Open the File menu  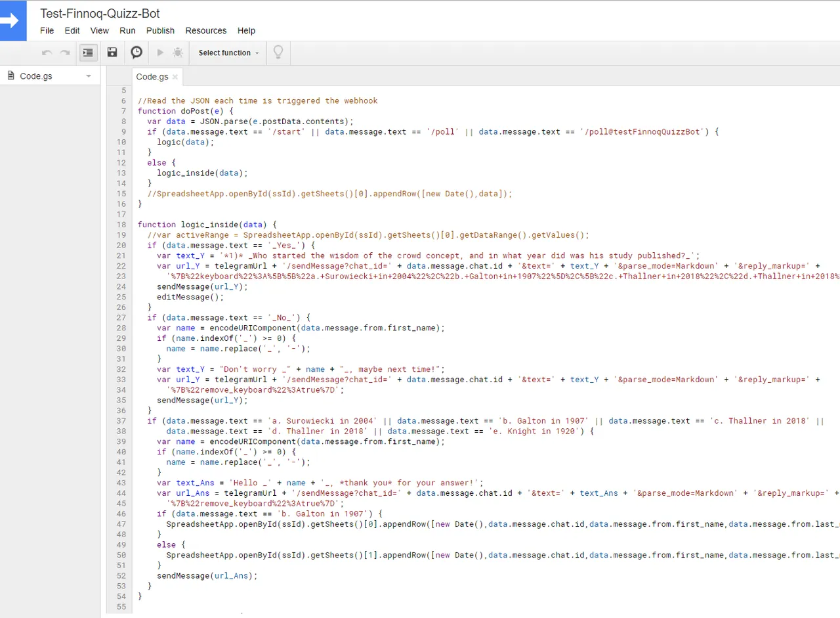(x=47, y=30)
